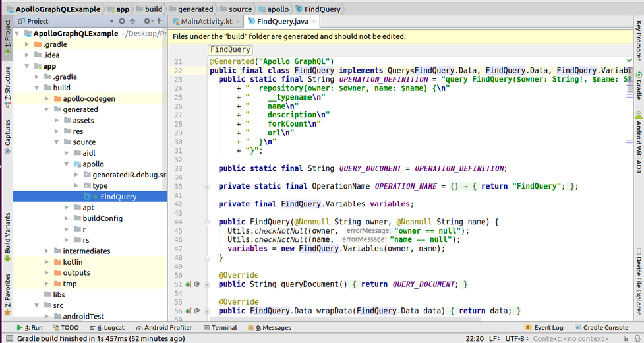Hide the Project tool window
Screen dimensions: 644x343
(161, 22)
